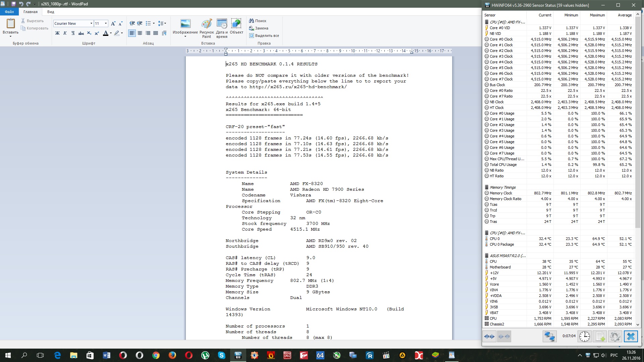This screenshot has height=362, width=644.
Task: Toggle italic К formatting
Action: (65, 33)
